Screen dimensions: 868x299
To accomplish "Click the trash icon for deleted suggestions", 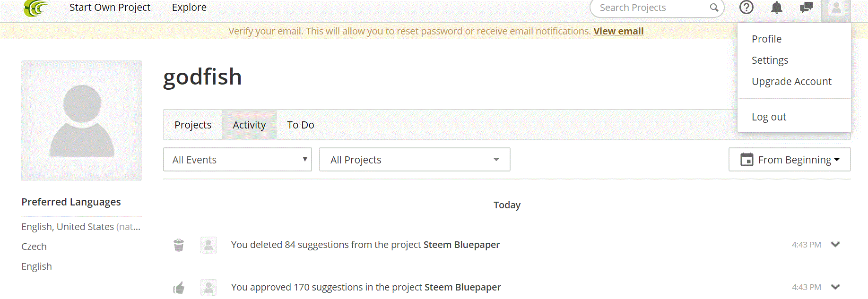I will coord(179,245).
